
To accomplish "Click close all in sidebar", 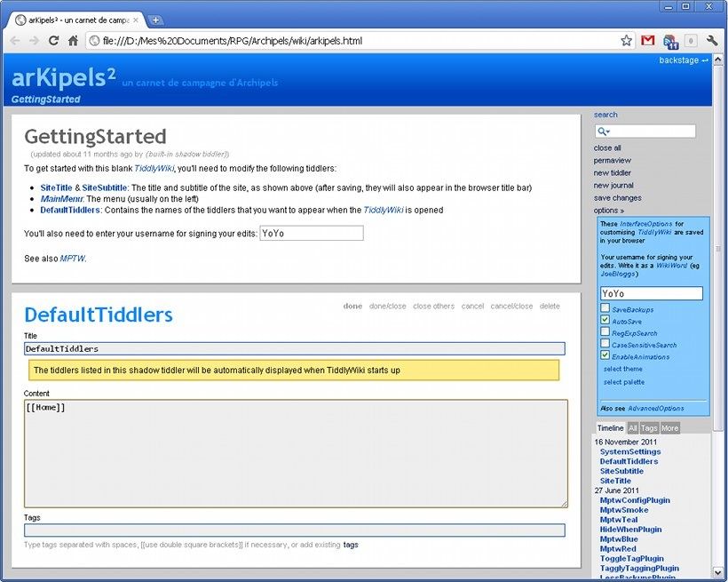I will point(607,147).
